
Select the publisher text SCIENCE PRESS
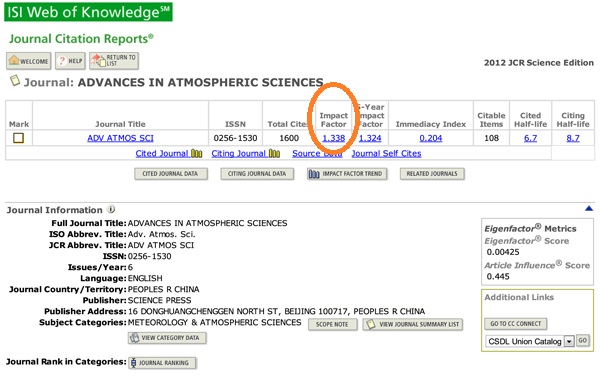coord(160,300)
